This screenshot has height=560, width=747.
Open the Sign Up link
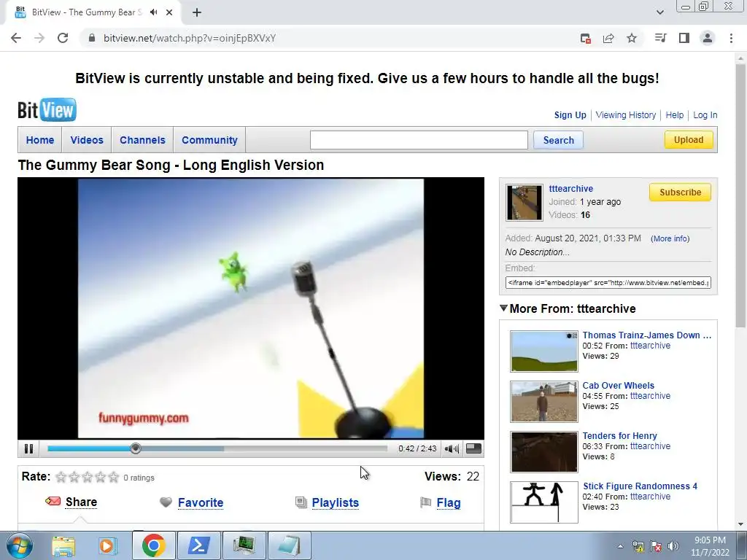coord(570,114)
